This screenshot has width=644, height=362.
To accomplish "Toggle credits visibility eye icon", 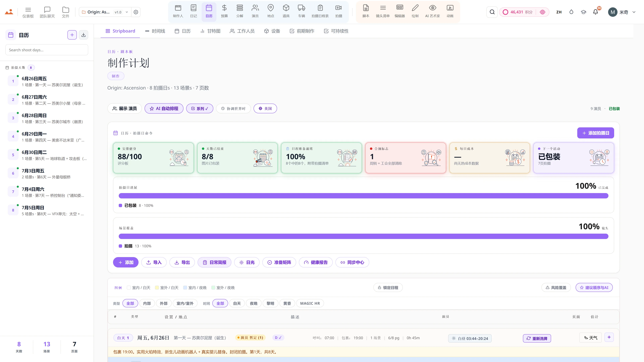I will 542,12.
